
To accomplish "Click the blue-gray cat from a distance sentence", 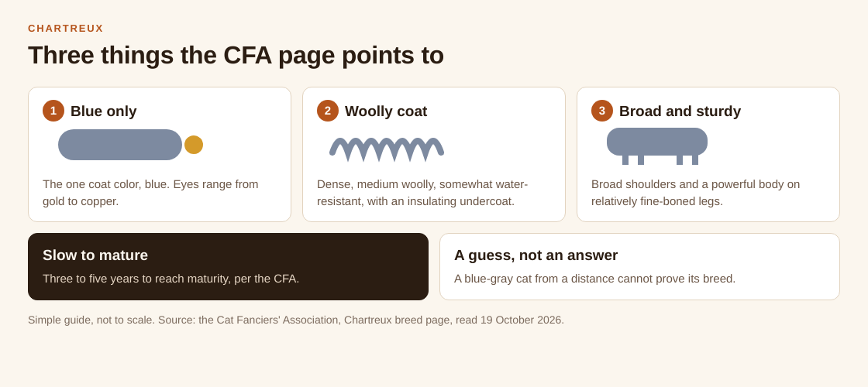I will (x=595, y=279).
